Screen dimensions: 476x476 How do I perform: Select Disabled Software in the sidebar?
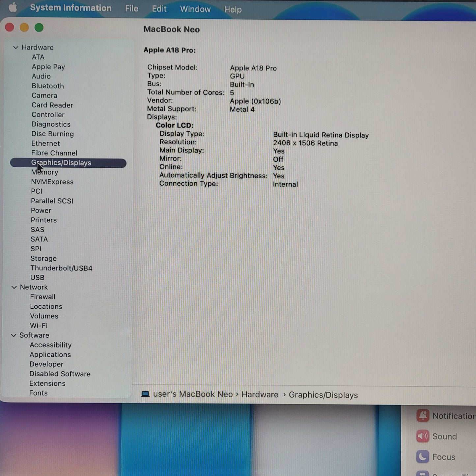point(60,374)
